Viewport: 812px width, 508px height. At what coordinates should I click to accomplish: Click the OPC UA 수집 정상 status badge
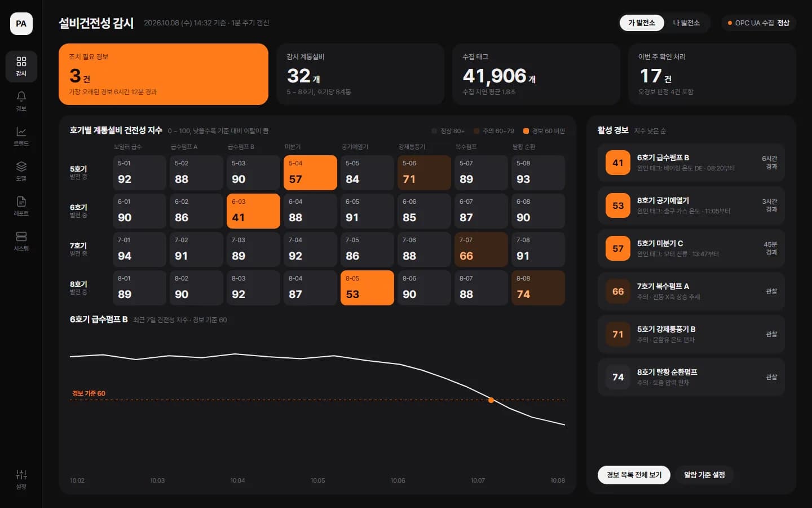click(758, 23)
